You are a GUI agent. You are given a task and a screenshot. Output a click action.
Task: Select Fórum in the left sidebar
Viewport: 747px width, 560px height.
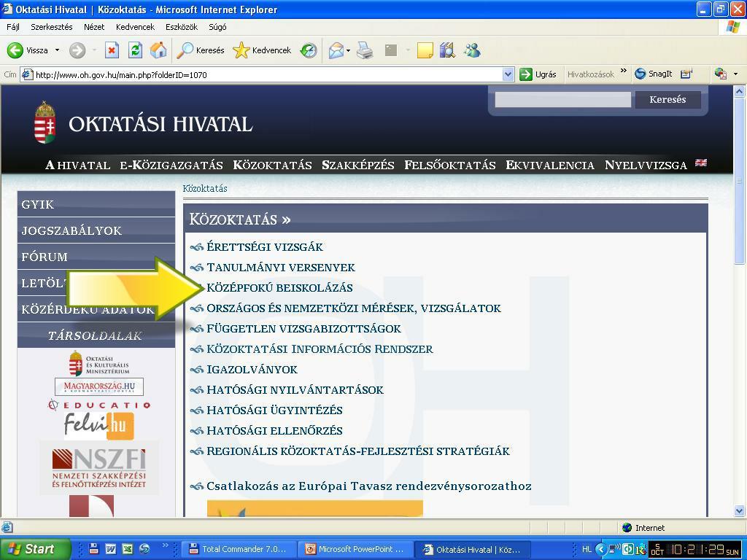[96, 257]
